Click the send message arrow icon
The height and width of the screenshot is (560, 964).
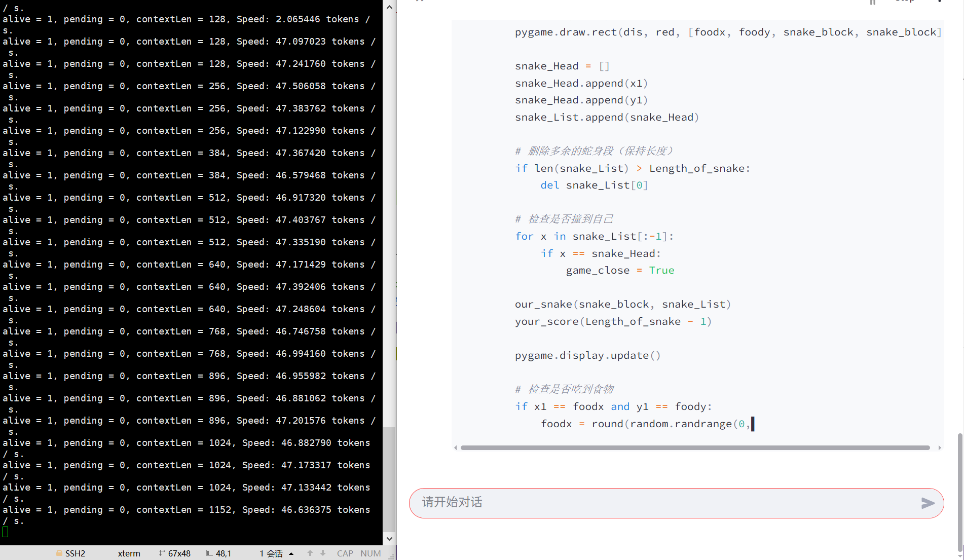(x=928, y=503)
